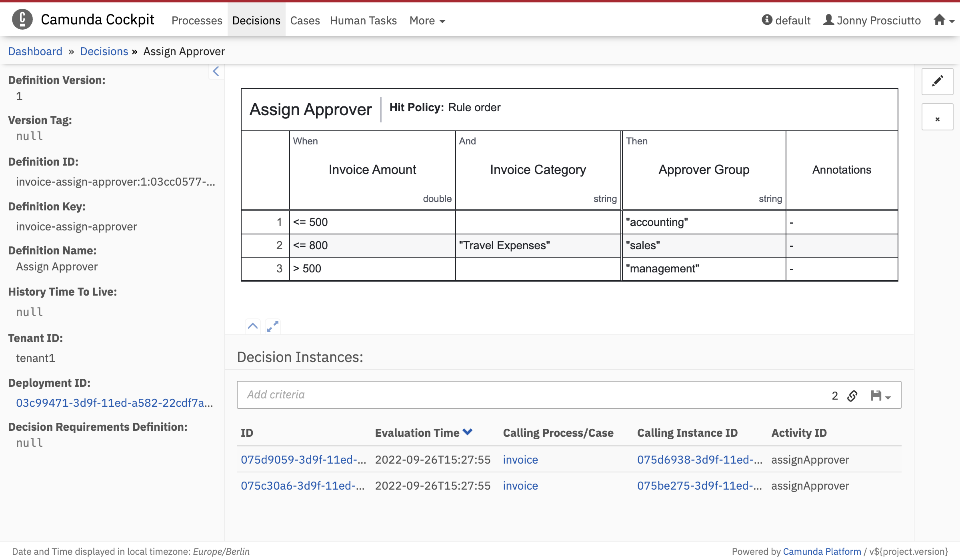The width and height of the screenshot is (960, 560).
Task: Select the Decisions navigation tab
Action: [x=256, y=20]
